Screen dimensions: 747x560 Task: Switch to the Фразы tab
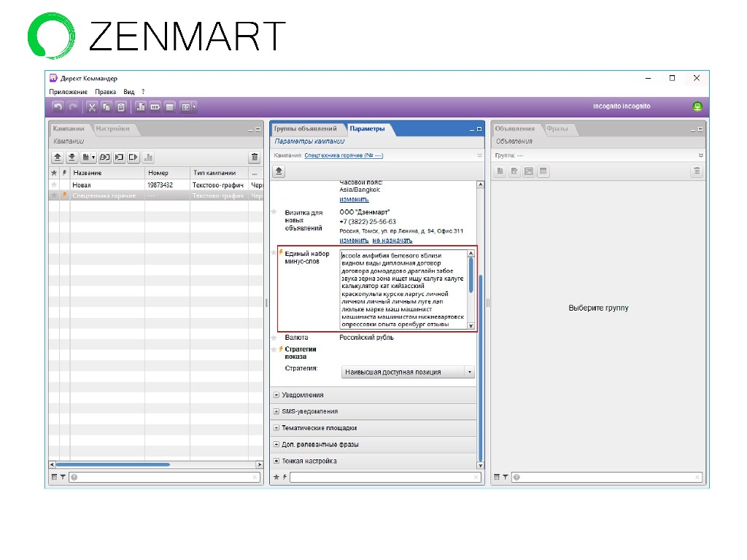557,128
